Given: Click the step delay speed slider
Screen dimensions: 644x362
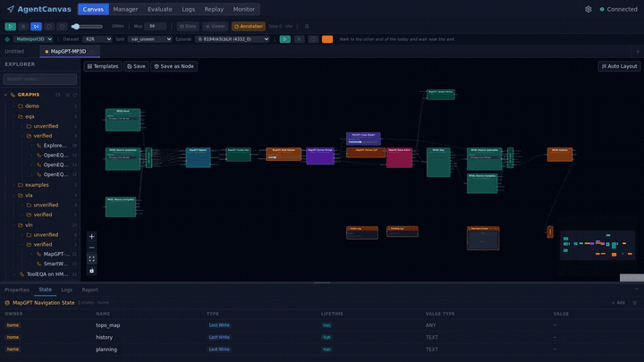Looking at the screenshot, I should [x=87, y=27].
